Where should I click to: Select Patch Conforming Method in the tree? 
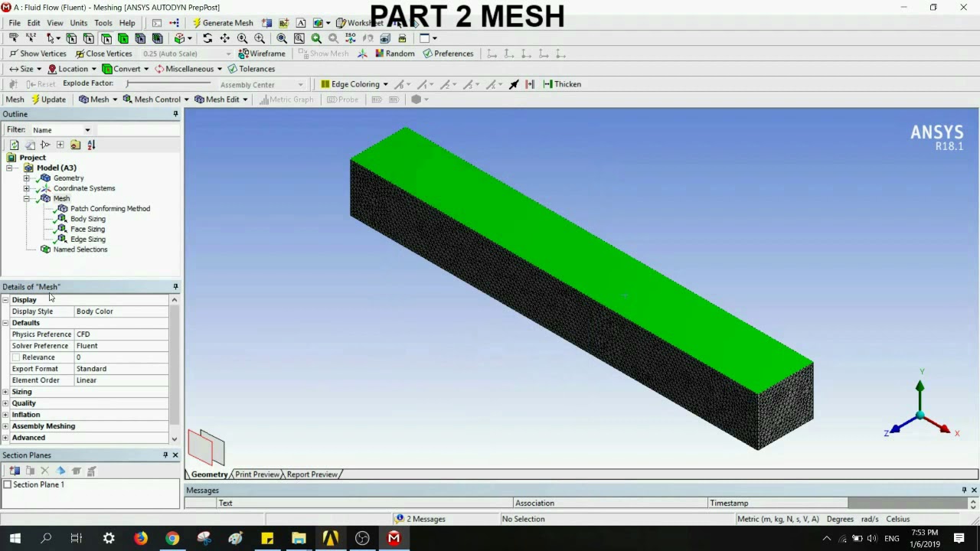(x=109, y=209)
